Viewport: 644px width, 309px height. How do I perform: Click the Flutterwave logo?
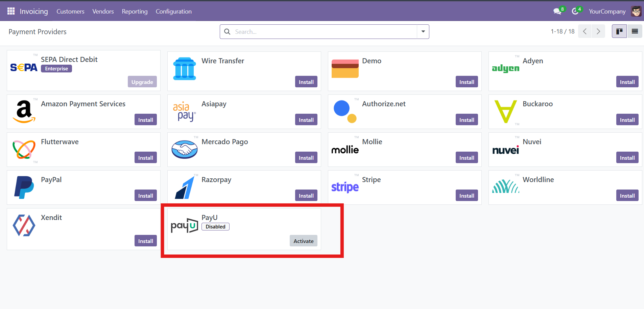click(24, 149)
